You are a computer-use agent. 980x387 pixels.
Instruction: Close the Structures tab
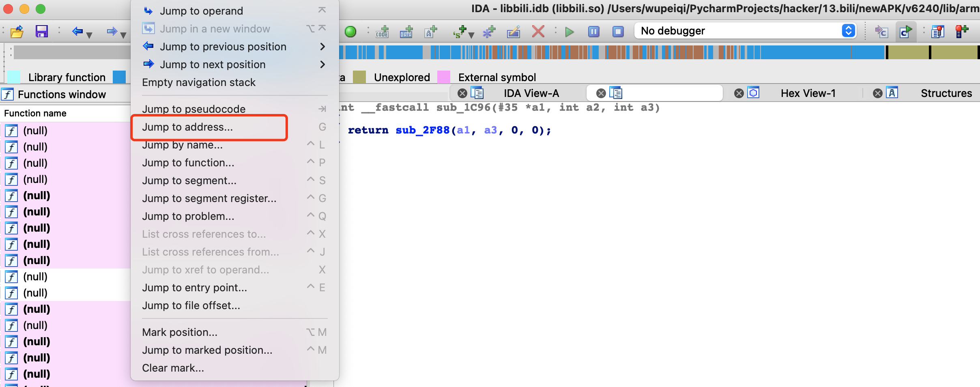click(878, 93)
